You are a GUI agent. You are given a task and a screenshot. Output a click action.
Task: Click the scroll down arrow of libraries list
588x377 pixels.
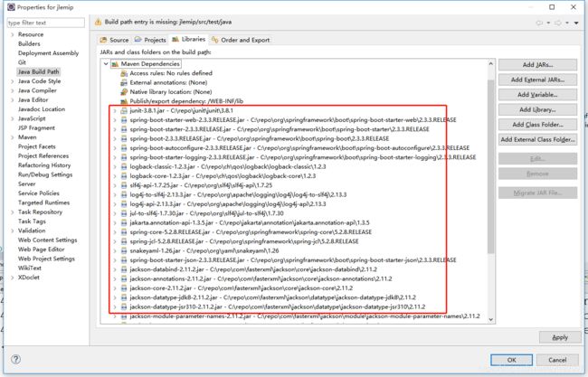click(491, 320)
